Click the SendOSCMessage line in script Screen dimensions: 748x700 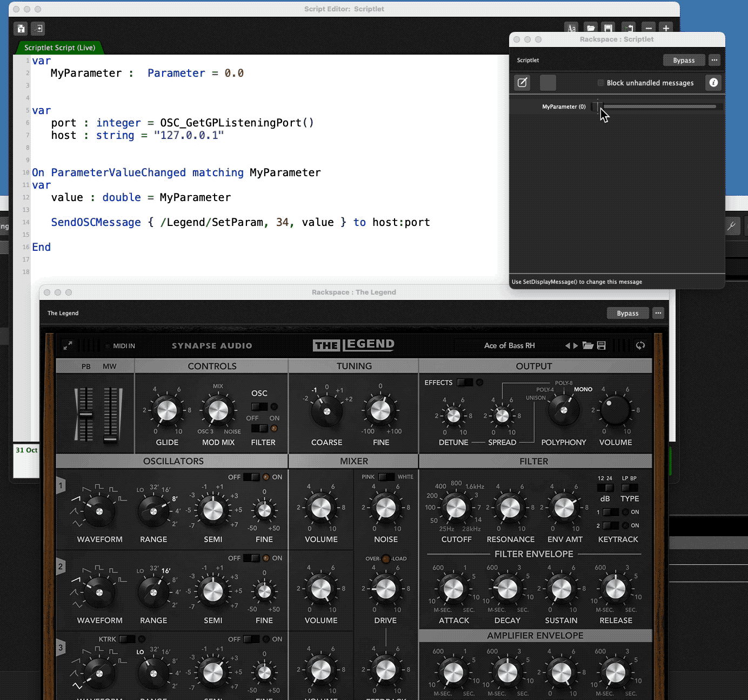[241, 222]
